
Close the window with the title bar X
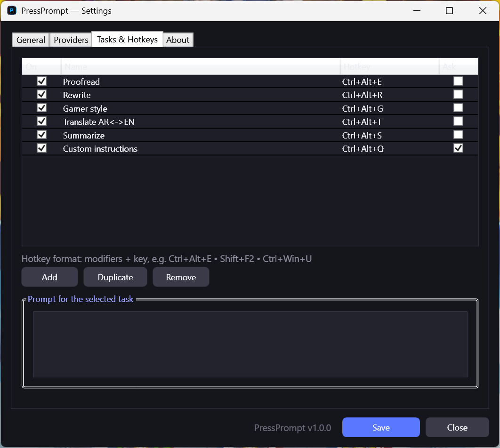pos(483,10)
